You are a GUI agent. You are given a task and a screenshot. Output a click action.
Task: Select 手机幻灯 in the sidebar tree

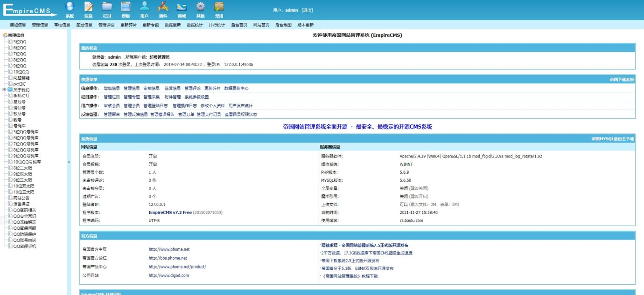[21, 96]
